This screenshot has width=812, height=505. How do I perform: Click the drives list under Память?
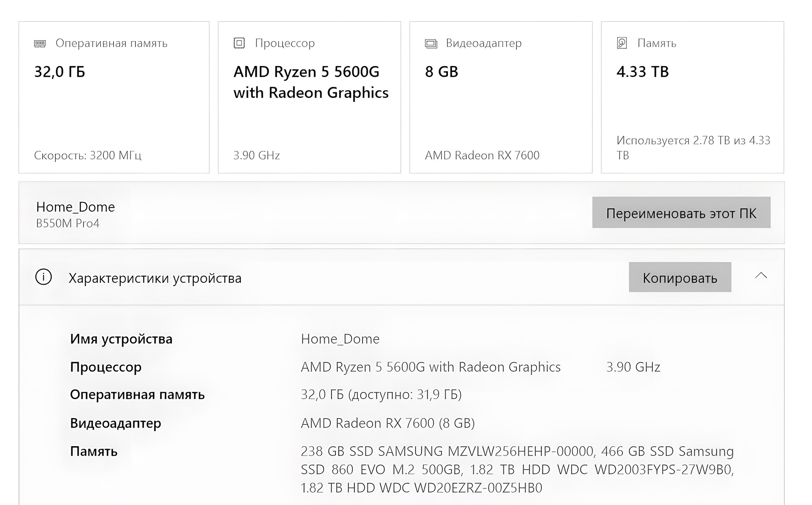tap(517, 469)
